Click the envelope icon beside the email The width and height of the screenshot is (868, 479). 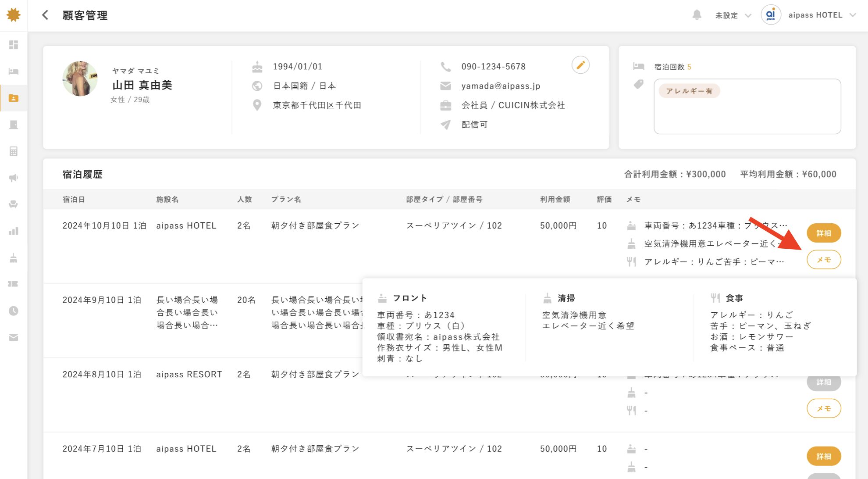445,86
